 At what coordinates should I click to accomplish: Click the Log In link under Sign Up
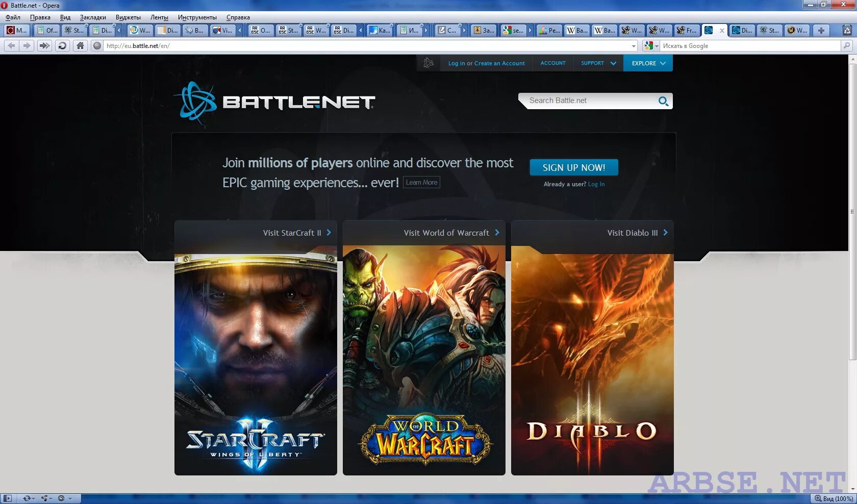point(596,184)
